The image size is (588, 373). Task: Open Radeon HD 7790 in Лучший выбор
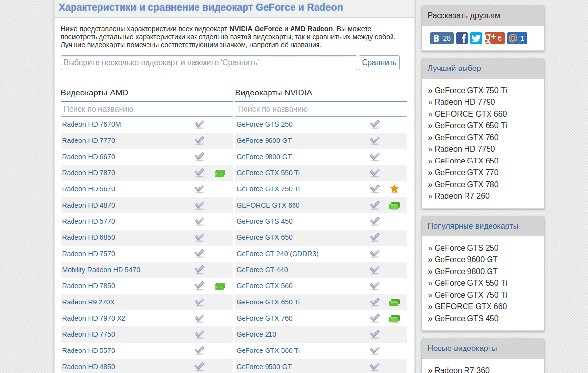(465, 102)
